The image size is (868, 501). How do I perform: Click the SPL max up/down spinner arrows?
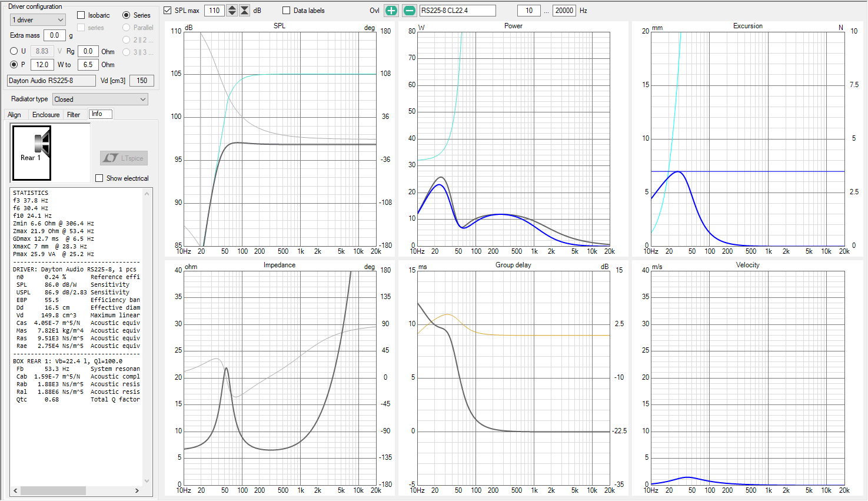232,11
